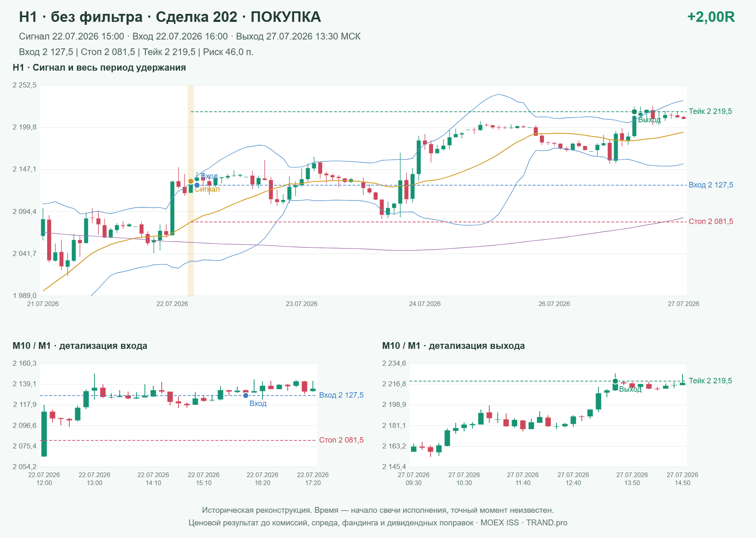
Task: Click the green exit dot in exit detail chart
Action: point(615,381)
